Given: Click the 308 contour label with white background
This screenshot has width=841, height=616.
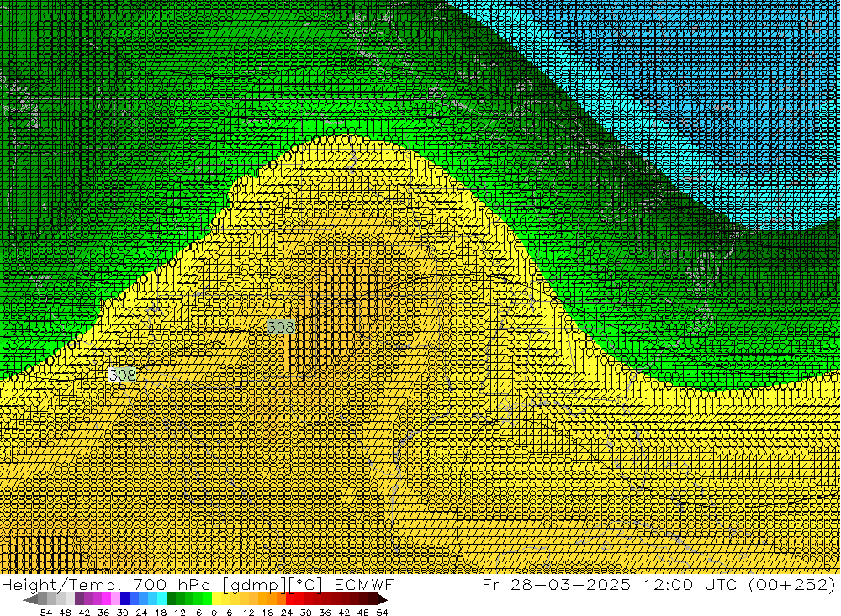Looking at the screenshot, I should [x=122, y=375].
